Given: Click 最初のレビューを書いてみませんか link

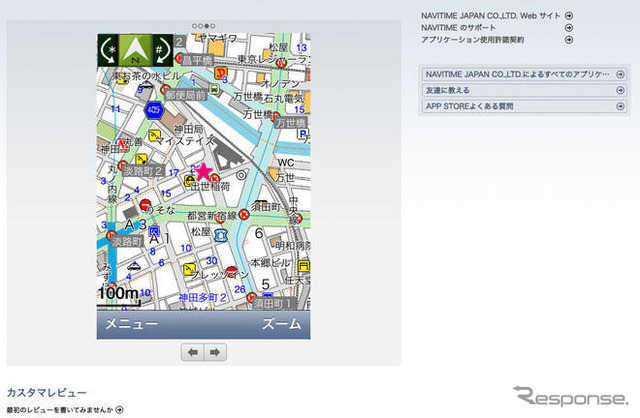Looking at the screenshot, I should pyautogui.click(x=60, y=409).
